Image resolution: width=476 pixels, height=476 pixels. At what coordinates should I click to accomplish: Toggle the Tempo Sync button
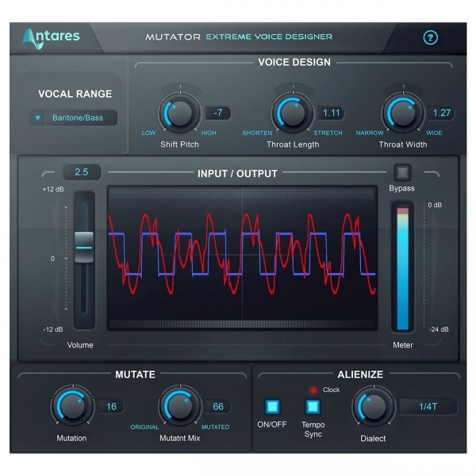click(x=313, y=406)
